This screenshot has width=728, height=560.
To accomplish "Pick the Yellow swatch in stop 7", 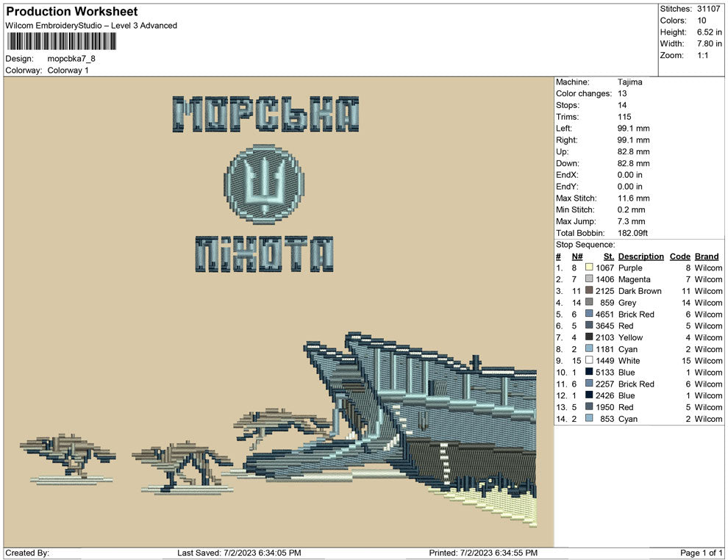I will 589,337.
